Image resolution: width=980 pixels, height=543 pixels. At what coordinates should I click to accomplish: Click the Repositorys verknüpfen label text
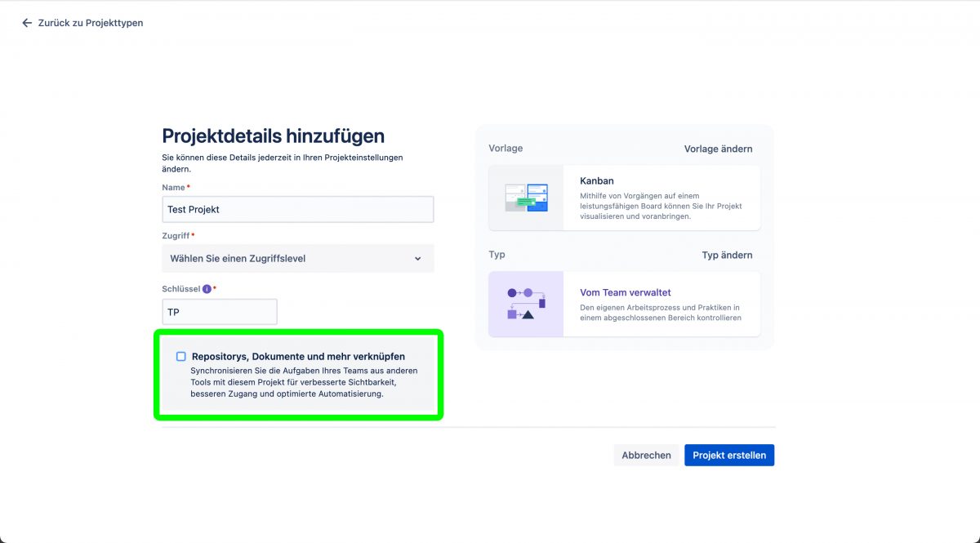[x=298, y=357]
